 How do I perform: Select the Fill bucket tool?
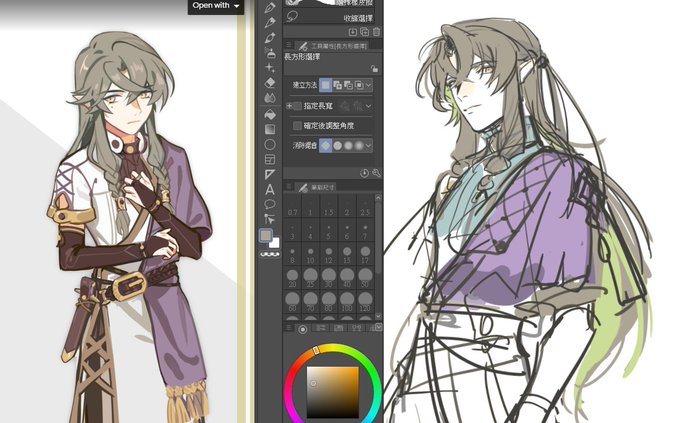[270, 114]
